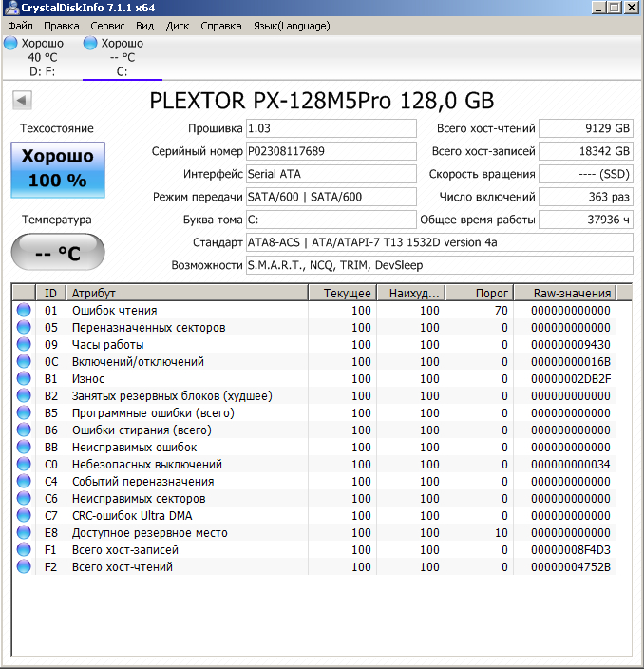Click the Raw-значения column header
This screenshot has width=644, height=669.
coord(565,293)
